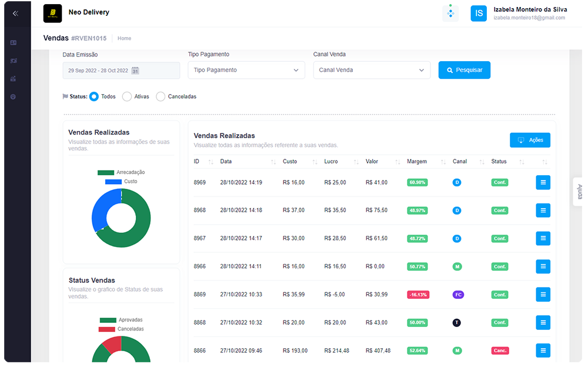Select the Todos status radio button
This screenshot has height=367, width=588.
pyautogui.click(x=94, y=96)
